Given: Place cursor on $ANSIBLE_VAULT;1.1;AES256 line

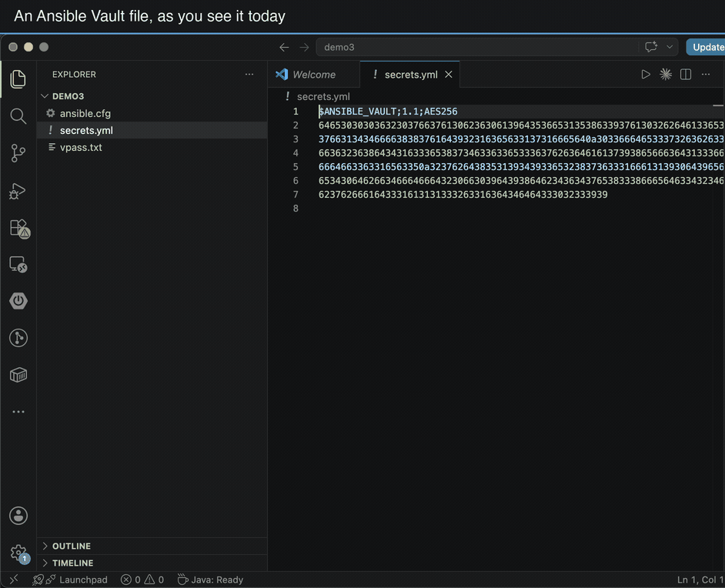Looking at the screenshot, I should coord(388,112).
